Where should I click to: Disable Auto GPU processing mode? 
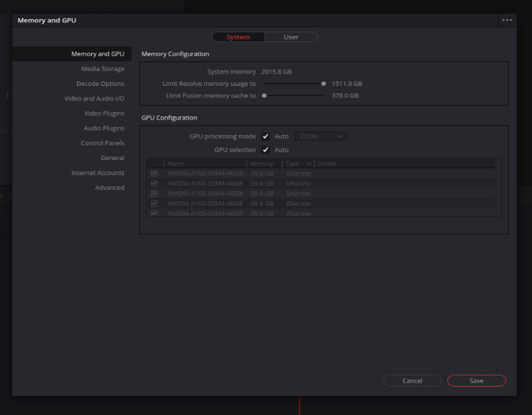(266, 136)
